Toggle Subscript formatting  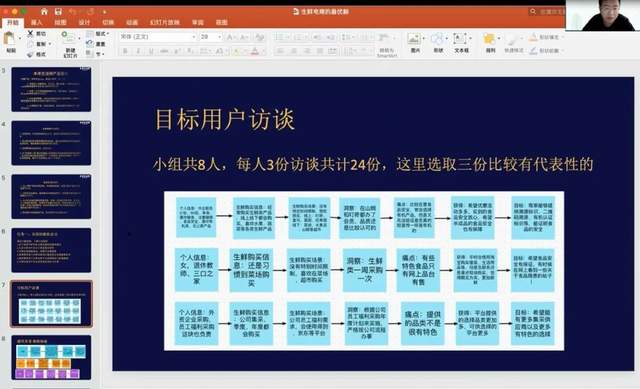[190, 51]
